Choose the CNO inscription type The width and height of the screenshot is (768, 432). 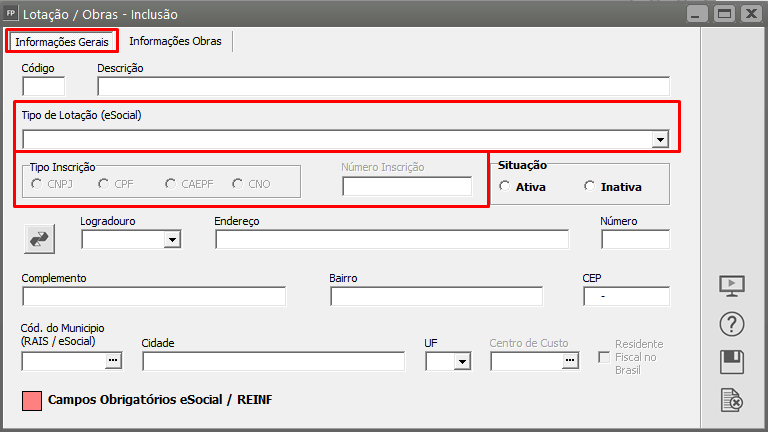pos(238,184)
